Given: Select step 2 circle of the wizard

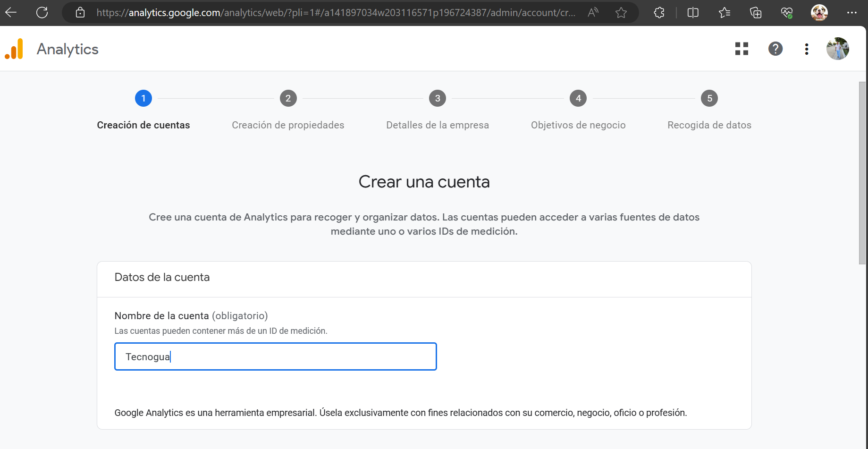Looking at the screenshot, I should click(288, 98).
